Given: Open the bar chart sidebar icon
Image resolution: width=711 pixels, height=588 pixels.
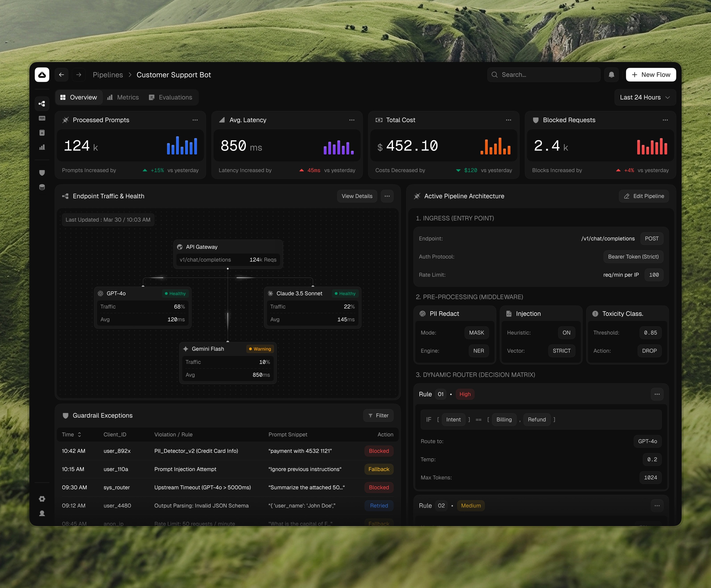Looking at the screenshot, I should pyautogui.click(x=42, y=147).
